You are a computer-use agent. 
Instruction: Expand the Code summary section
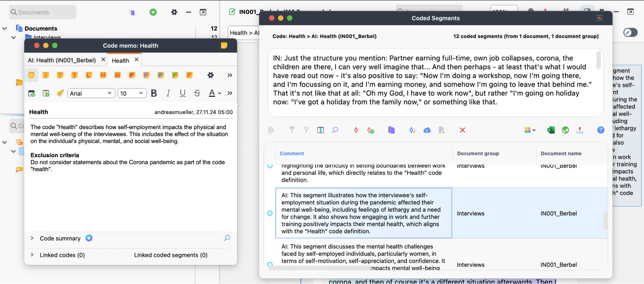click(x=32, y=238)
